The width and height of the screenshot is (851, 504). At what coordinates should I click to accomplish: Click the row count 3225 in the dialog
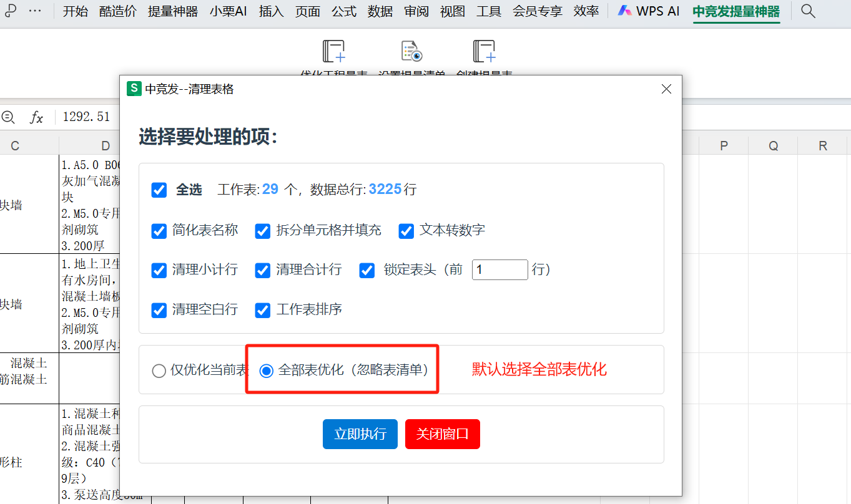[385, 189]
